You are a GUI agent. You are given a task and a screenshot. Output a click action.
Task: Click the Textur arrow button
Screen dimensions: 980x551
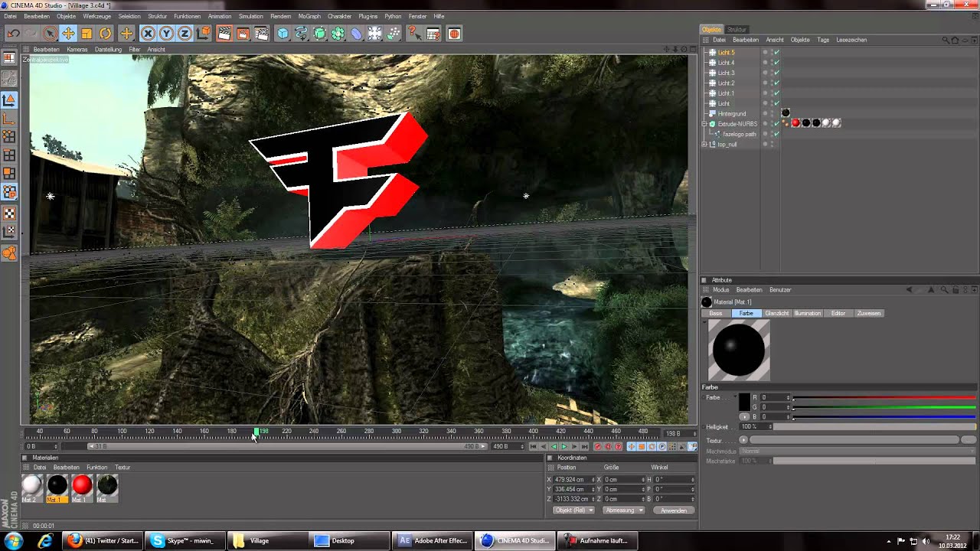743,440
